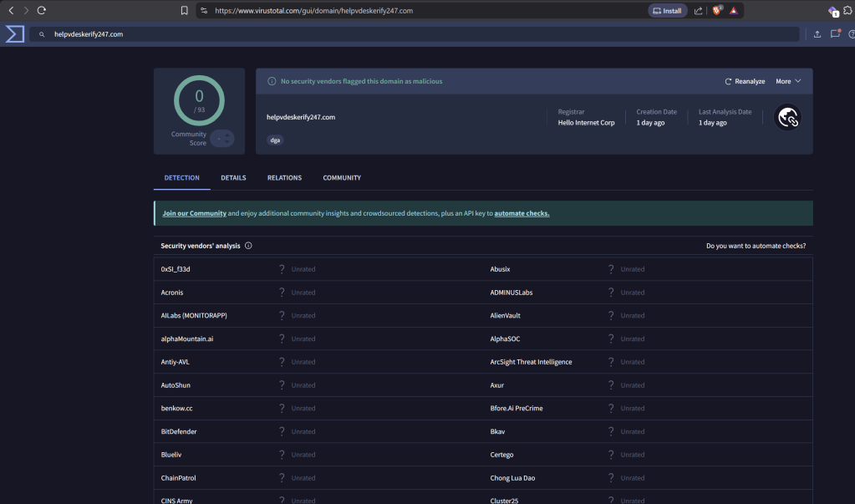Expand the More dropdown menu
Viewport: 855px width, 504px height.
788,81
